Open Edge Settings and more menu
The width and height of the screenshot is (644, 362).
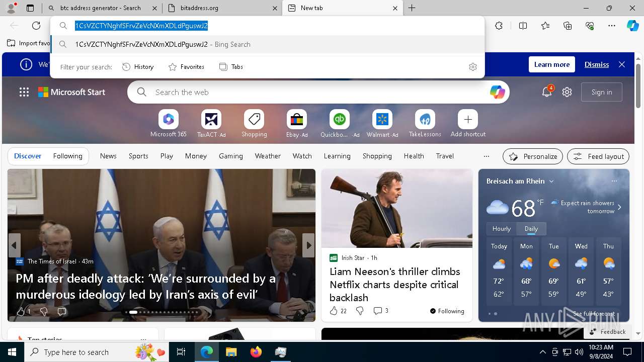click(612, 26)
